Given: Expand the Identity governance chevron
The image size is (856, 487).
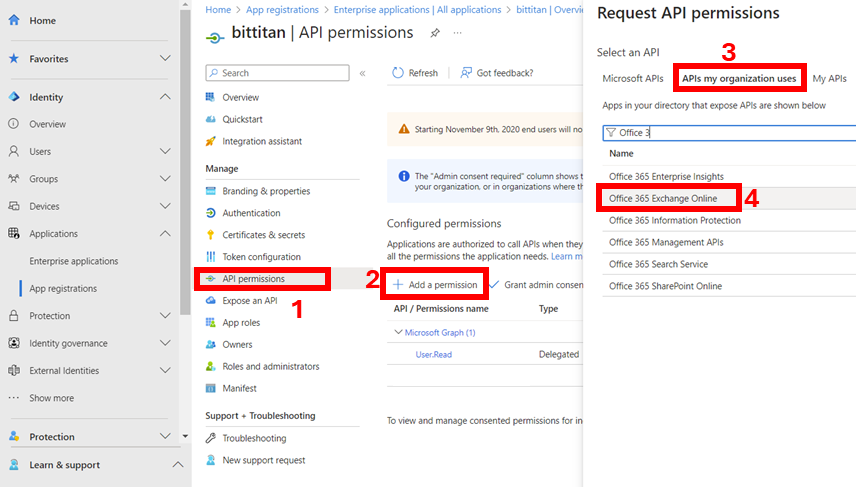Looking at the screenshot, I should click(x=165, y=343).
